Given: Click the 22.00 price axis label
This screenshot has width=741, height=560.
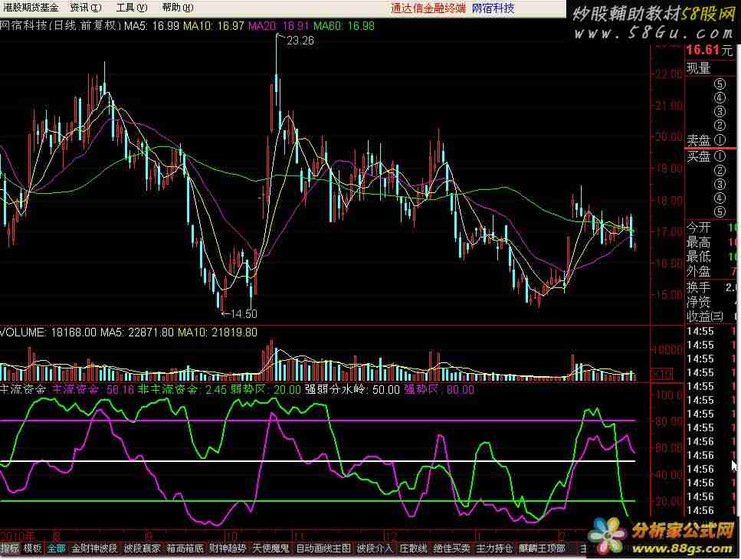Looking at the screenshot, I should click(669, 74).
